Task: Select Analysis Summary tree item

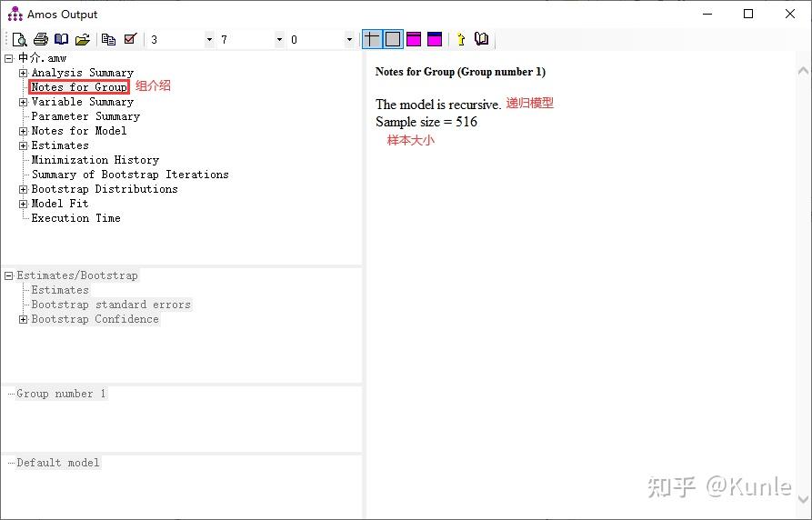Action: click(x=83, y=73)
